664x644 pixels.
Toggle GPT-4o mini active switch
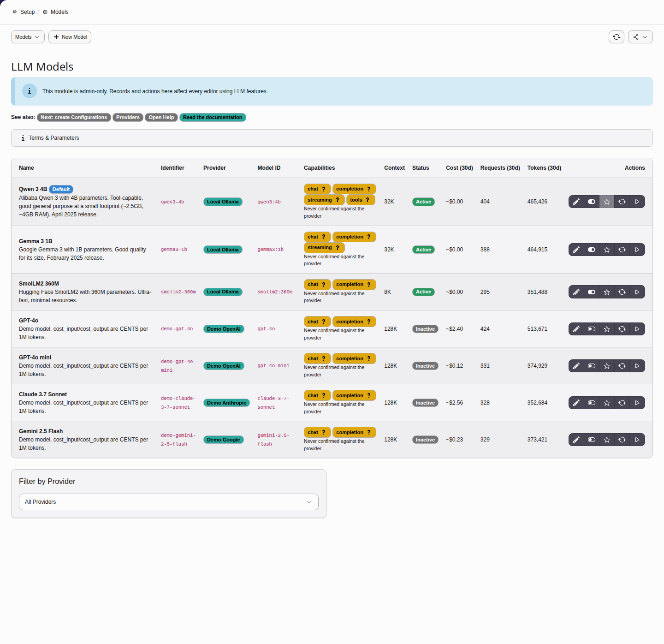(x=592, y=366)
